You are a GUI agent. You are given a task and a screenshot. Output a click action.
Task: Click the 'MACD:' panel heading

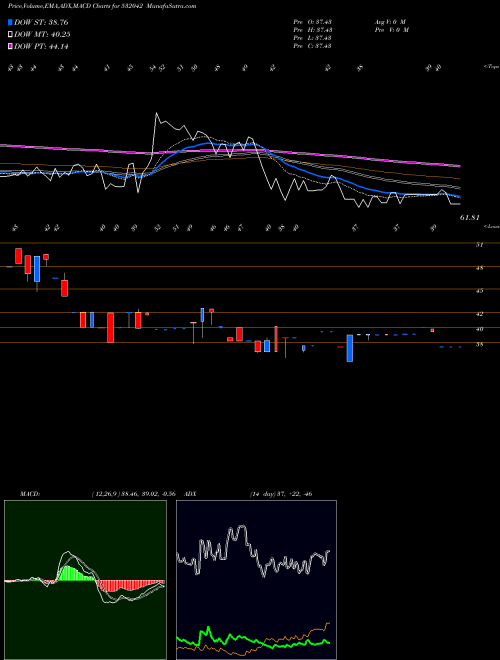coord(30,494)
